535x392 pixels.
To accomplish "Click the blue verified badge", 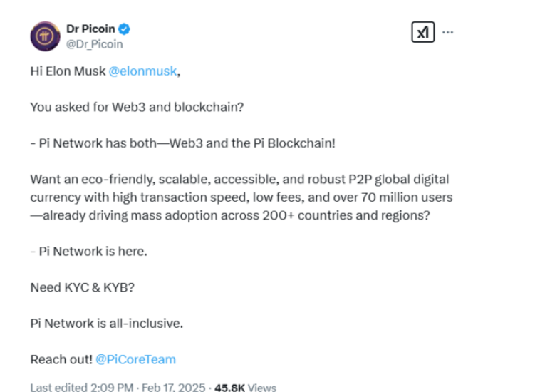I will click(x=124, y=29).
